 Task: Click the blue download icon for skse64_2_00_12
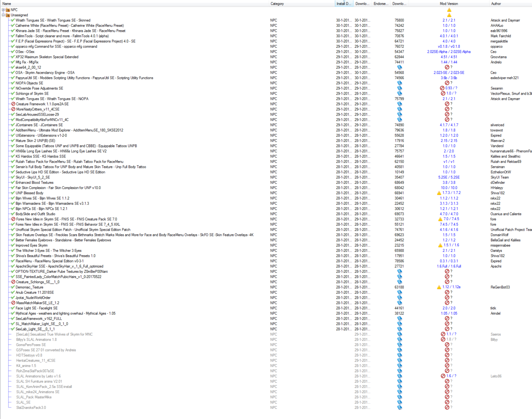click(x=400, y=68)
